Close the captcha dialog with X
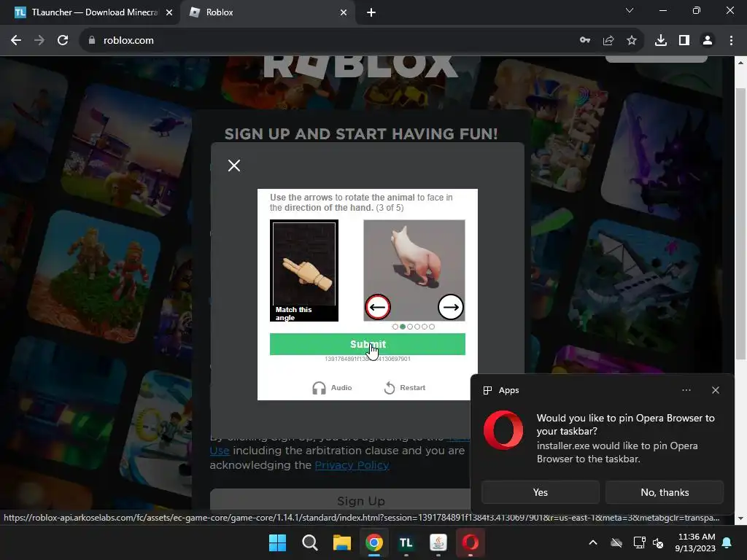Screen dimensions: 747x560 click(234, 166)
